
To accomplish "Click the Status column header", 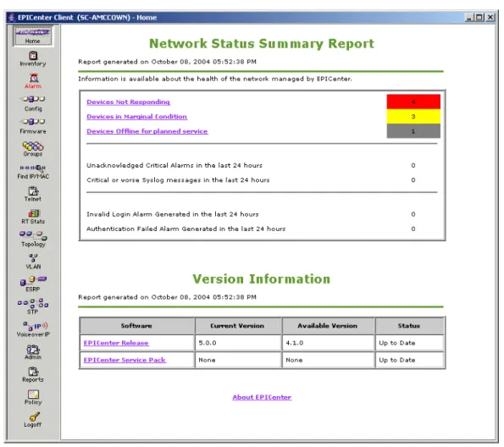I will tap(409, 326).
